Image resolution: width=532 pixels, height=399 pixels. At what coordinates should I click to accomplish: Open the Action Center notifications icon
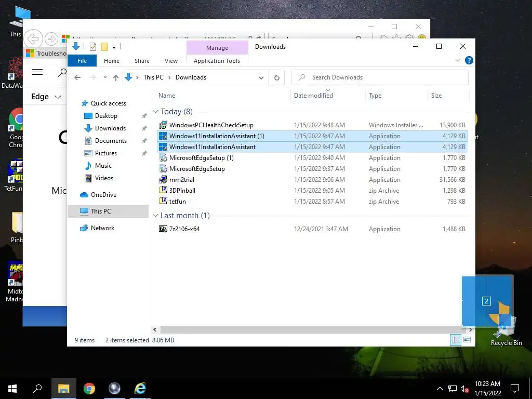click(x=515, y=389)
